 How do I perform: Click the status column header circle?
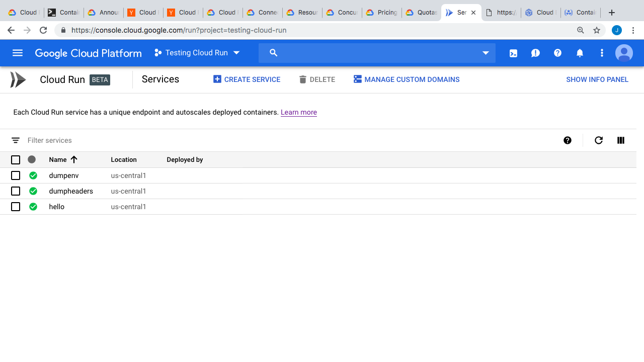(x=32, y=159)
